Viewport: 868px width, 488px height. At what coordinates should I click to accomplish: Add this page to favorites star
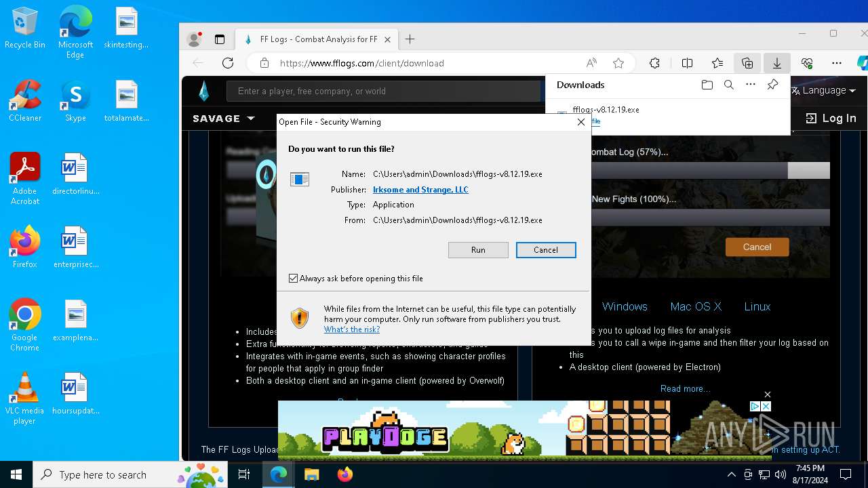tap(618, 63)
